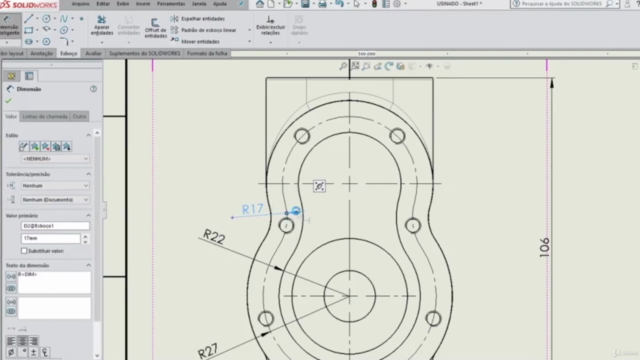Open tolerance type Nenhum dropdown
This screenshot has height=360, width=640.
[x=55, y=185]
